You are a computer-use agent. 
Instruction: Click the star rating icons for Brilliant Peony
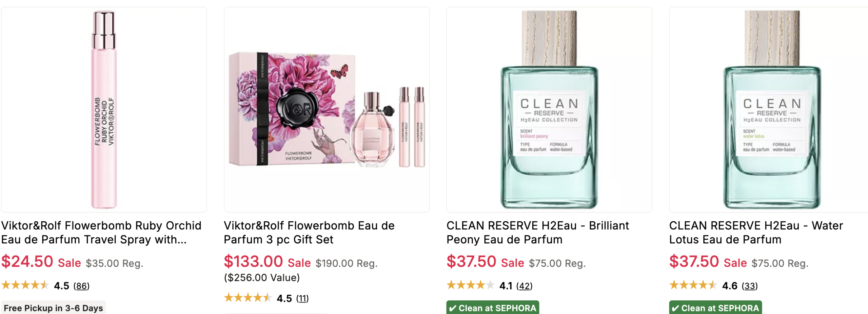pos(470,285)
